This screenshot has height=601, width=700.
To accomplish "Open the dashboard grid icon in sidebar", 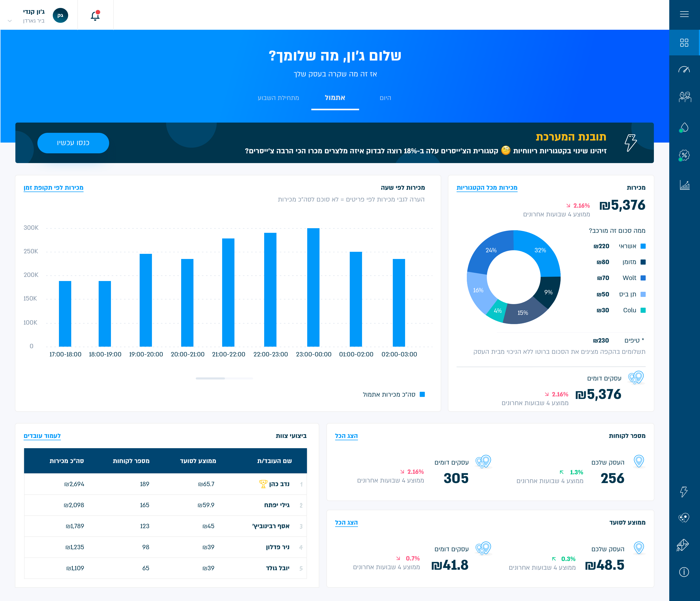I will pyautogui.click(x=684, y=43).
